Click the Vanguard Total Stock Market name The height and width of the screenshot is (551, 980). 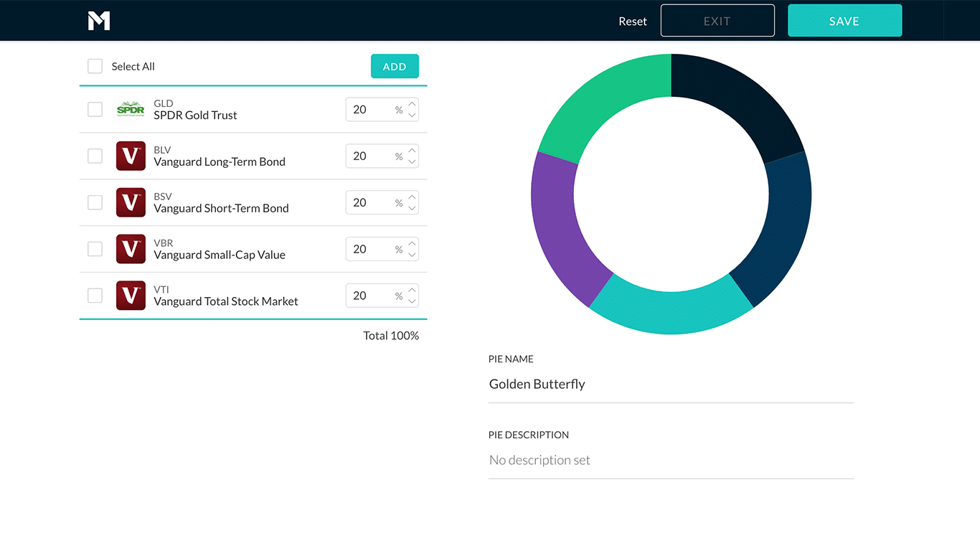[226, 302]
